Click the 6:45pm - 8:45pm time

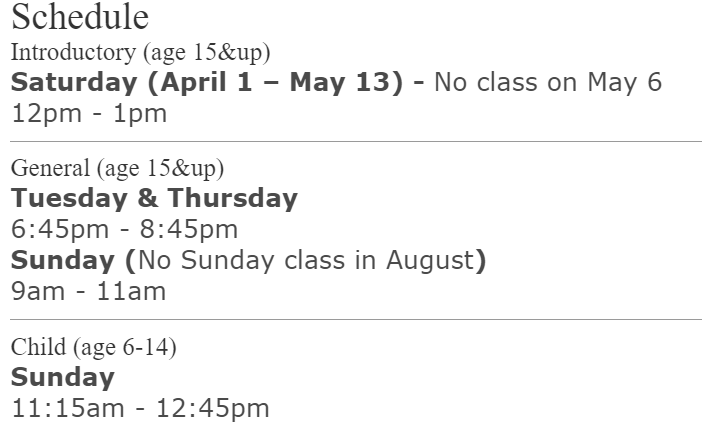click(125, 229)
